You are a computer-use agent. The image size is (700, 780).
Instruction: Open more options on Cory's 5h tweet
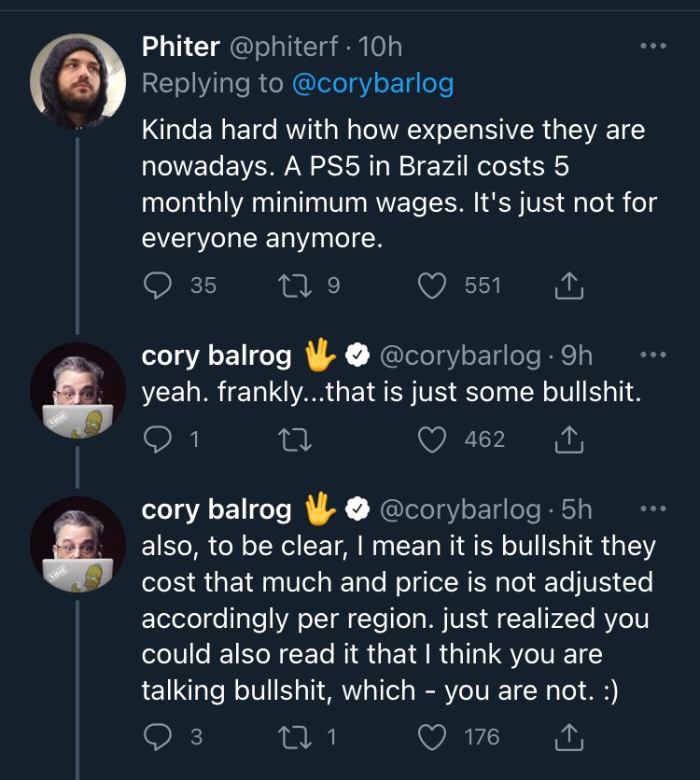click(x=652, y=509)
